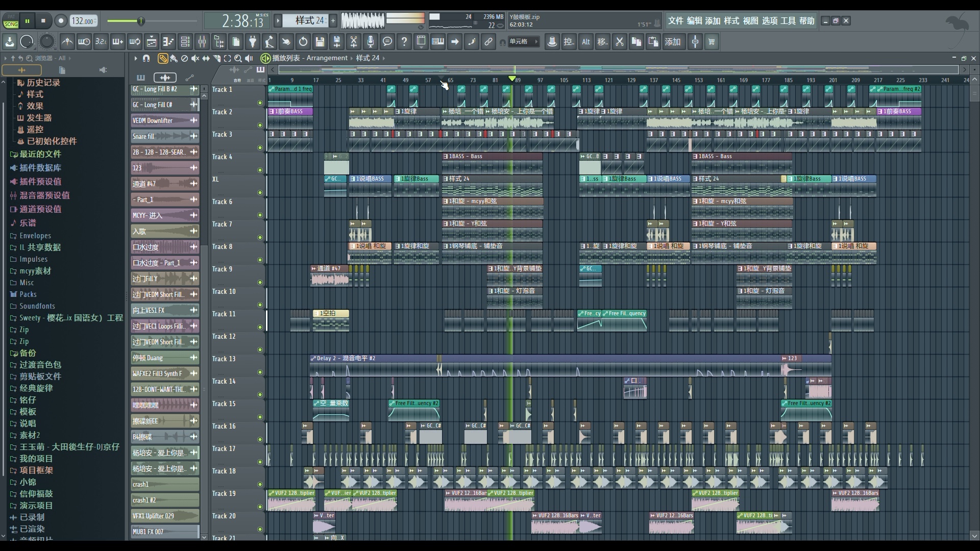
Task: Toggle the metronome icon
Action: coord(67,42)
